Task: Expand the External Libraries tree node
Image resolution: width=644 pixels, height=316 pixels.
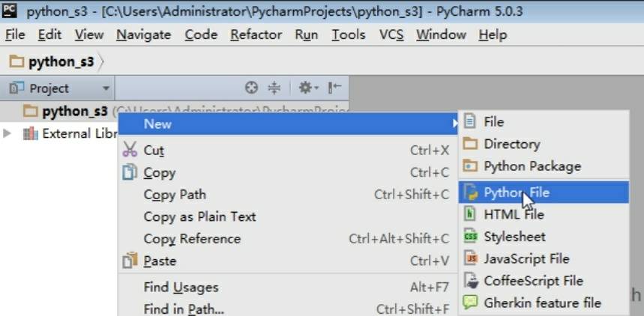Action: [7, 133]
